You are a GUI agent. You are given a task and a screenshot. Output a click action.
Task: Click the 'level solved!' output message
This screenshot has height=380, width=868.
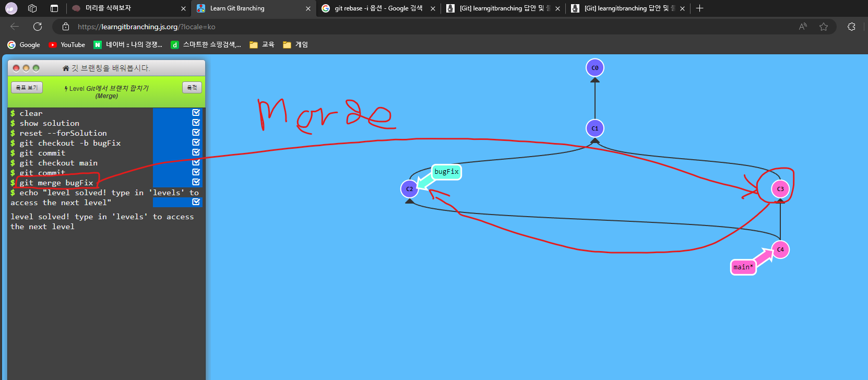click(x=102, y=221)
